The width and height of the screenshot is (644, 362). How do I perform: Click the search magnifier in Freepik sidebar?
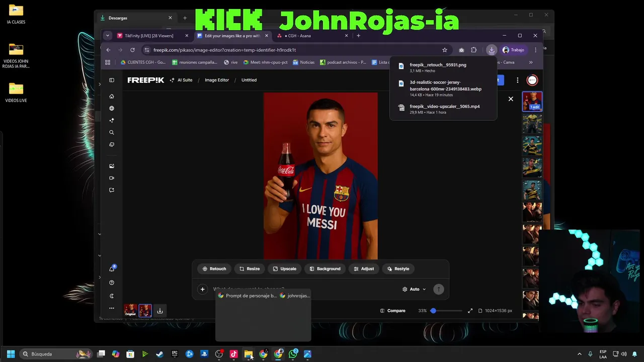pyautogui.click(x=112, y=132)
